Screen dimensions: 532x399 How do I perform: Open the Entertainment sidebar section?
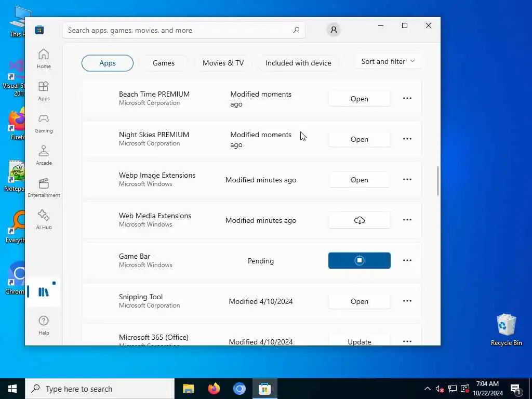click(x=44, y=188)
